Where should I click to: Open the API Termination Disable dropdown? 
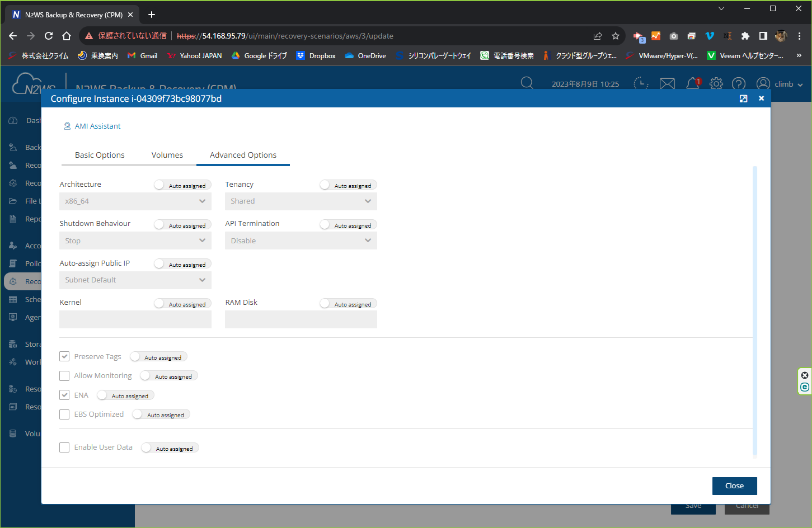(301, 241)
